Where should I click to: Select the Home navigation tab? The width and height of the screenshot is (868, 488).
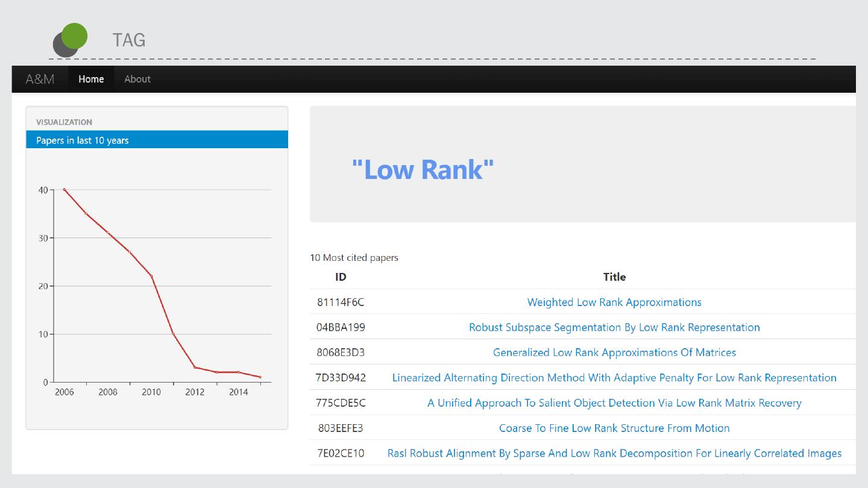tap(91, 79)
